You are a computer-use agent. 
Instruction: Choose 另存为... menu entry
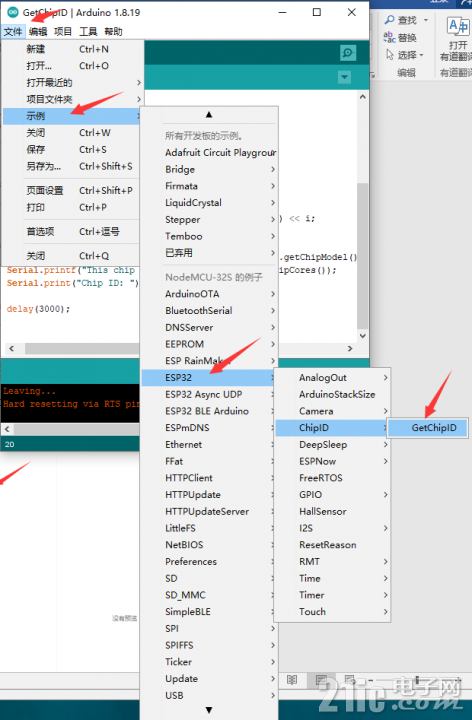71,166
